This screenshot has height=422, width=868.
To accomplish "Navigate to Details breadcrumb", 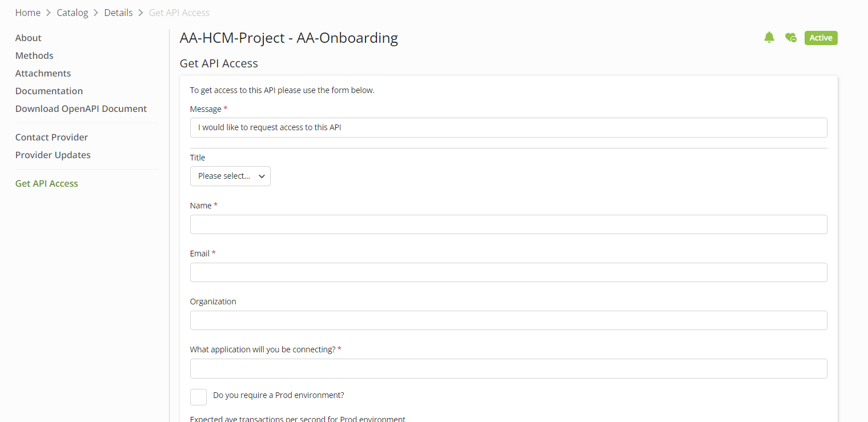I will [118, 13].
